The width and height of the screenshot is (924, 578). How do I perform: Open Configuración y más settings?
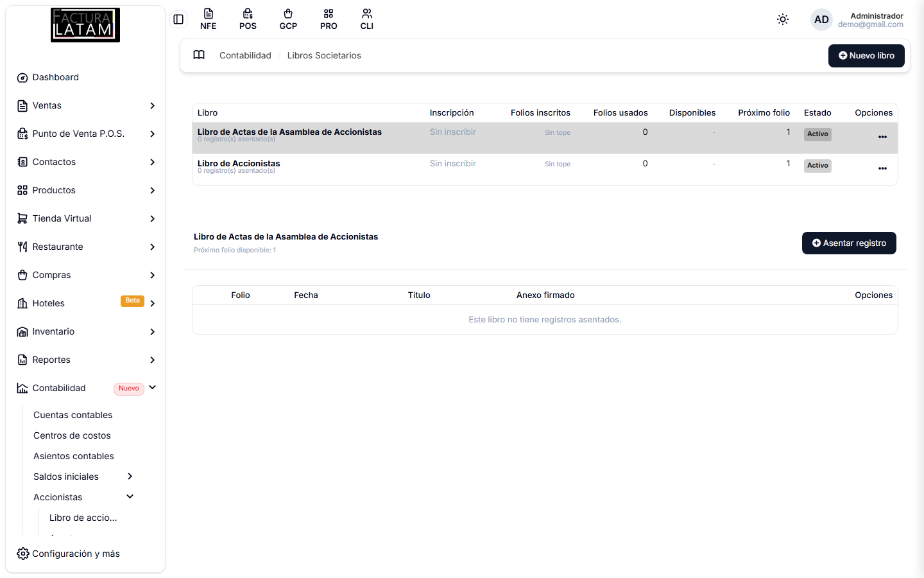pos(69,554)
